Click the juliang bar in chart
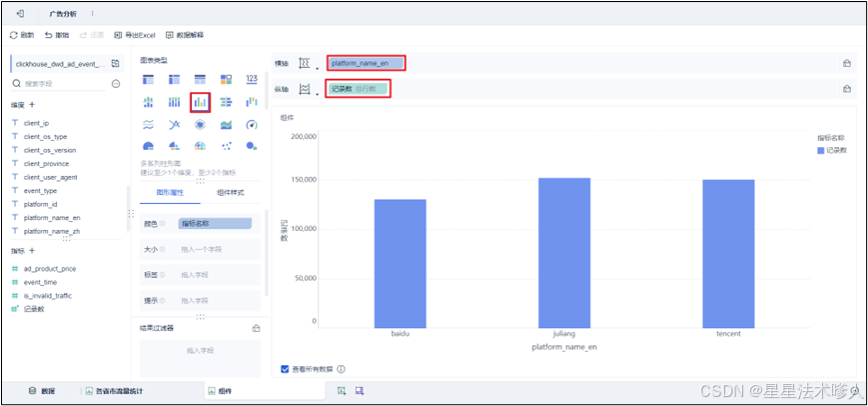868x406 pixels. point(564,253)
